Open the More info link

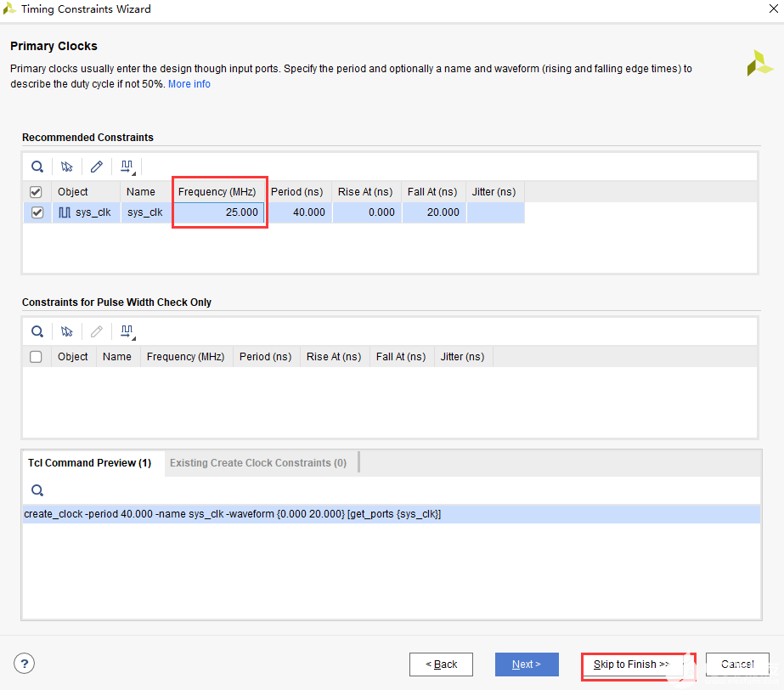(189, 84)
